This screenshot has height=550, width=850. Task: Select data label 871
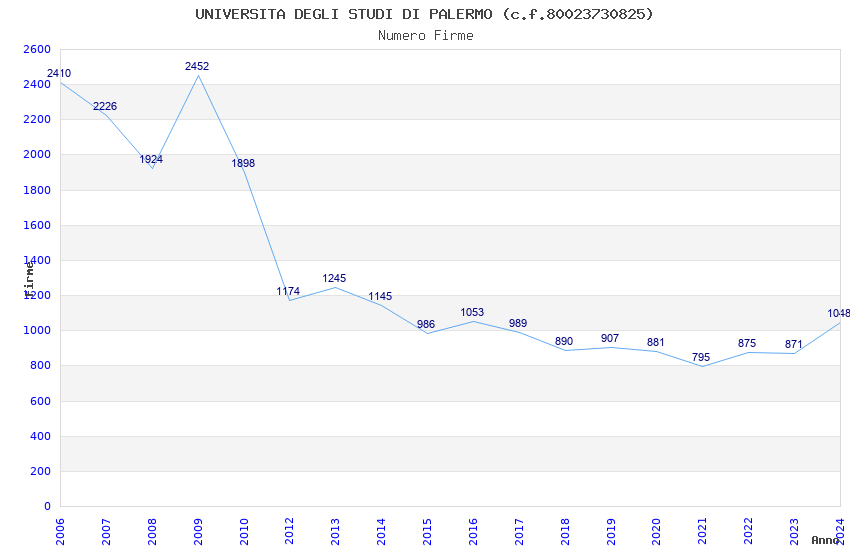[794, 345]
